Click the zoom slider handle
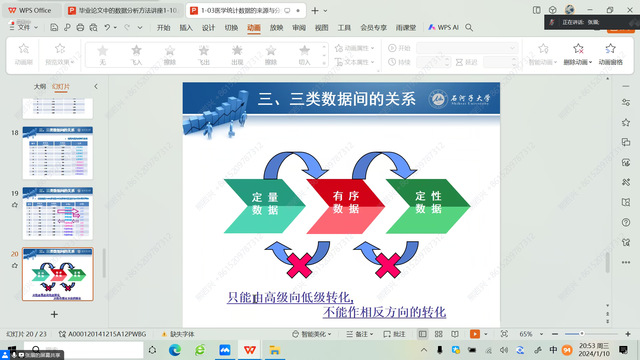 582,333
